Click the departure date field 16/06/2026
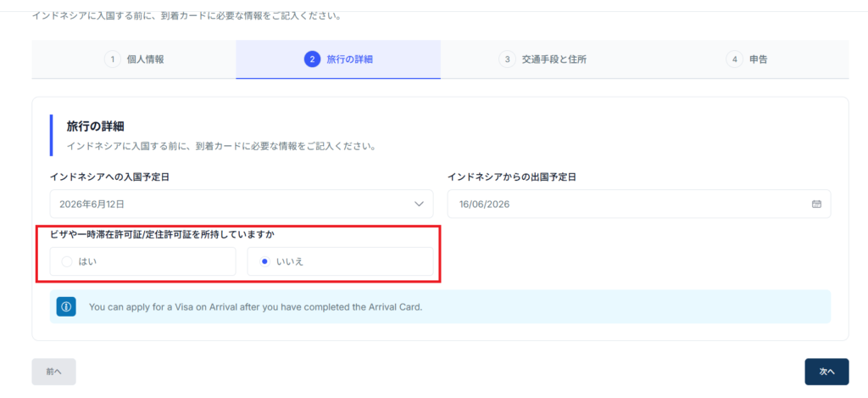868x398 pixels. [x=639, y=204]
